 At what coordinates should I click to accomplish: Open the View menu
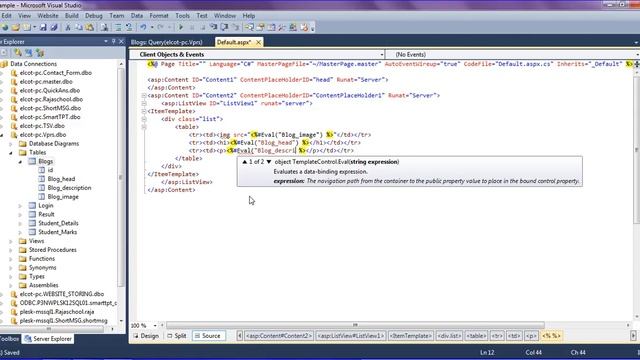tap(24, 16)
